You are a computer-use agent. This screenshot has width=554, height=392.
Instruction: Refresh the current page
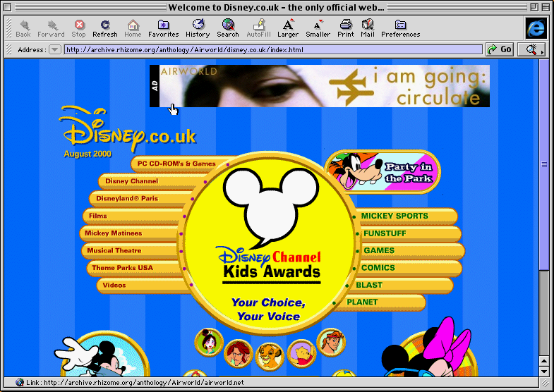105,28
